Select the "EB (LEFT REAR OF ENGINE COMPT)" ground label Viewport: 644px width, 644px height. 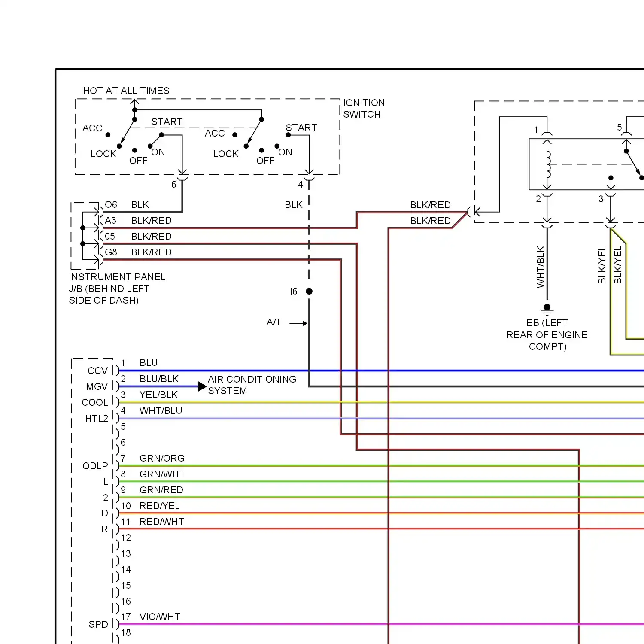pos(547,334)
